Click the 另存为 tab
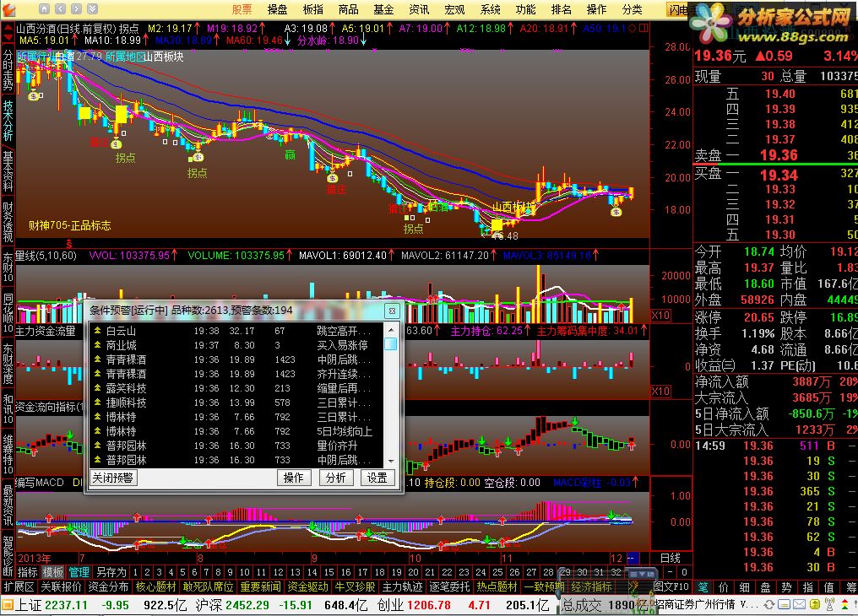 (111, 572)
